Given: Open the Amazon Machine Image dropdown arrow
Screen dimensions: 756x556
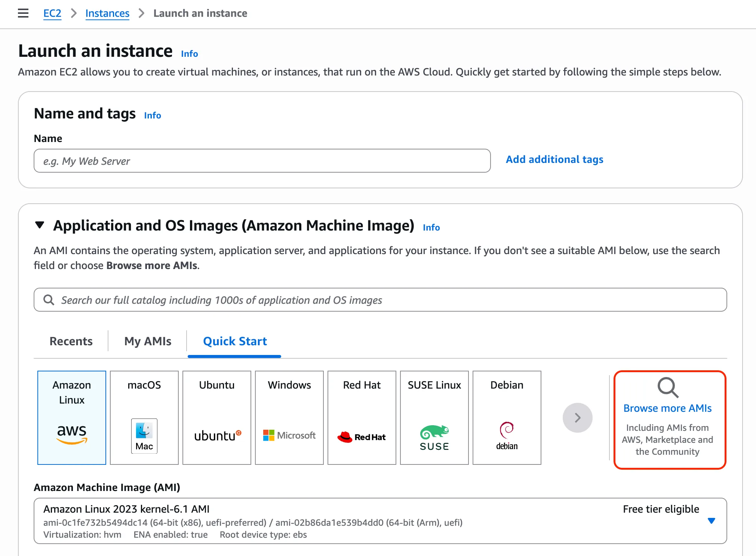Looking at the screenshot, I should tap(711, 521).
